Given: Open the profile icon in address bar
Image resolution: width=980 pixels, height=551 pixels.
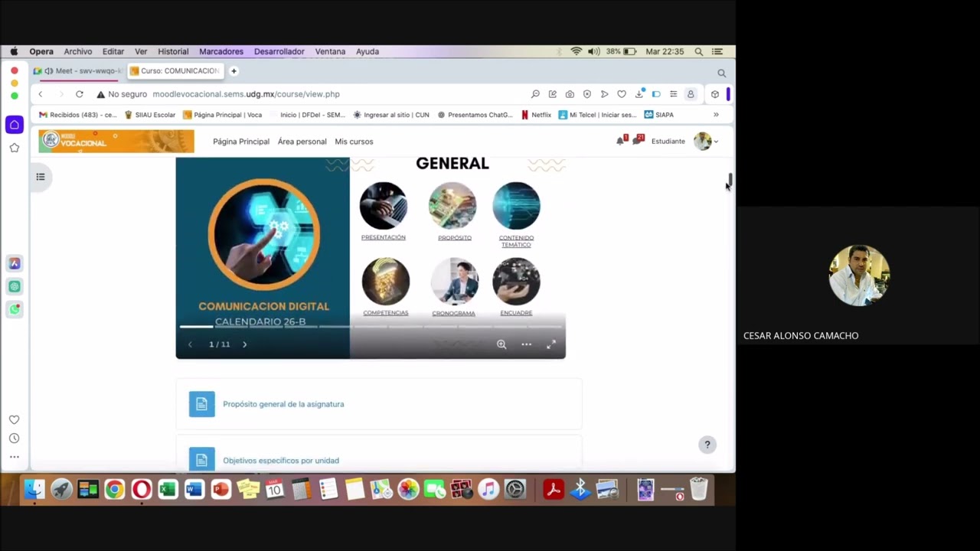Looking at the screenshot, I should click(x=691, y=94).
